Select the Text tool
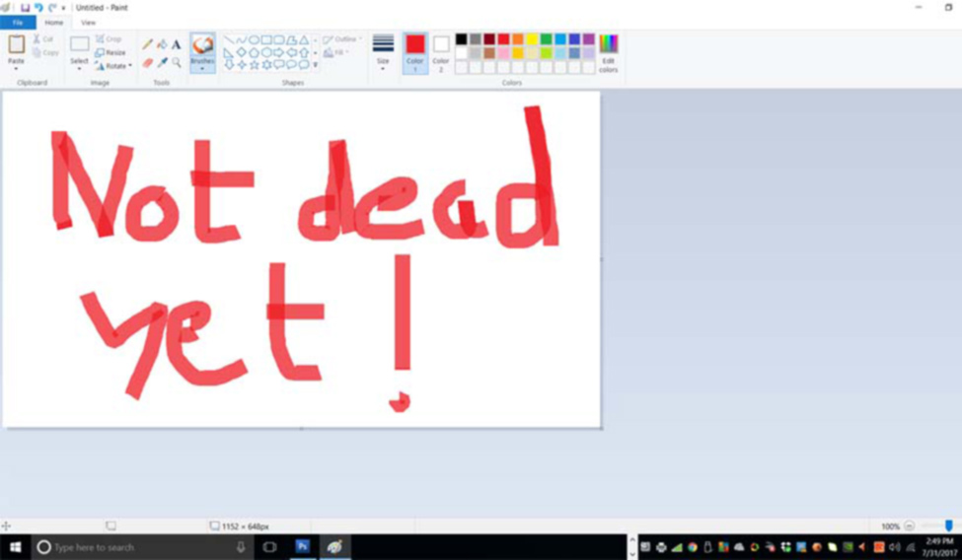Image resolution: width=962 pixels, height=560 pixels. [176, 44]
